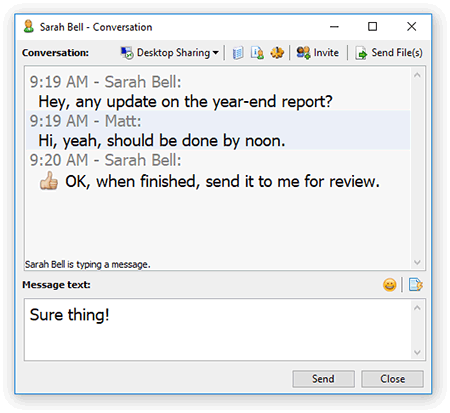The height and width of the screenshot is (413, 450).
Task: Click the Invite label
Action: (326, 53)
